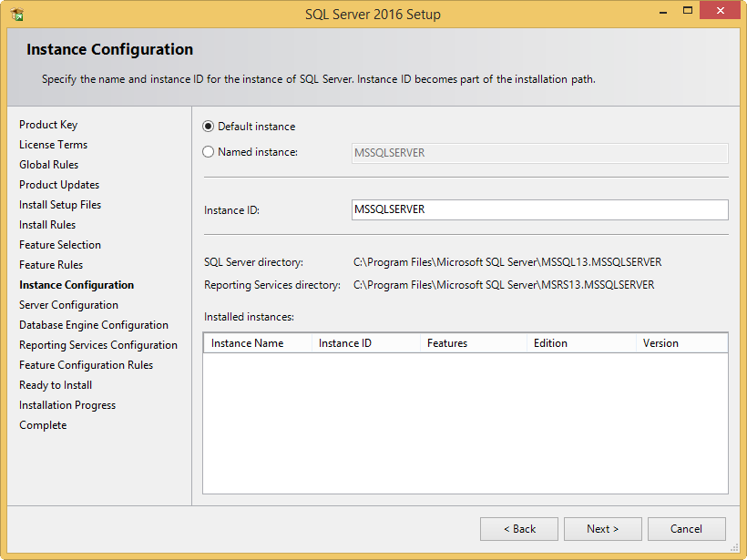Select Feature Configuration Rules step
This screenshot has width=747, height=560.
[x=86, y=365]
